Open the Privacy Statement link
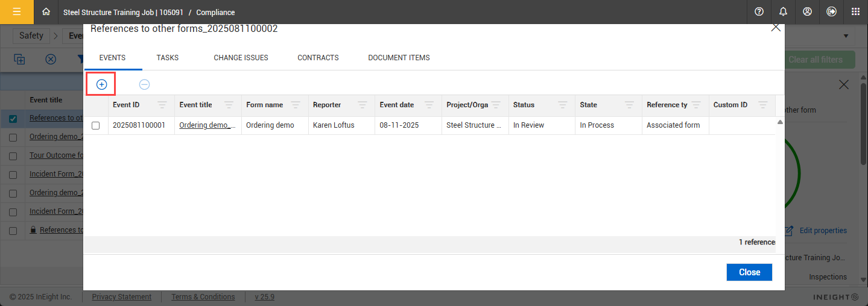868x306 pixels. coord(121,297)
